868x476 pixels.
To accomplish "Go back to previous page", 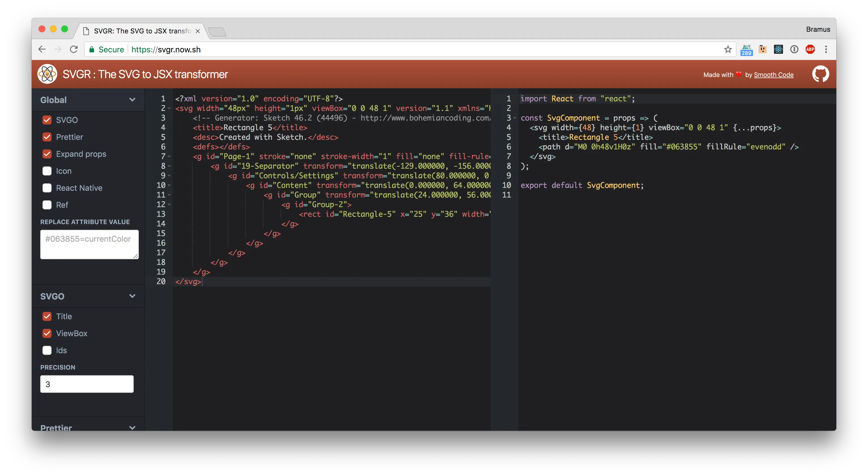I will (42, 50).
